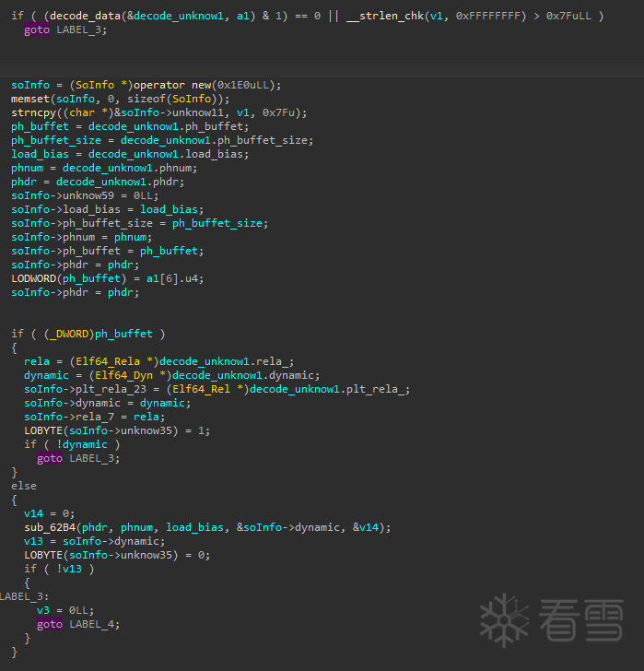
Task: Select line 'load_bias = decode_unknow1.load_bias;'
Action: [x=130, y=154]
